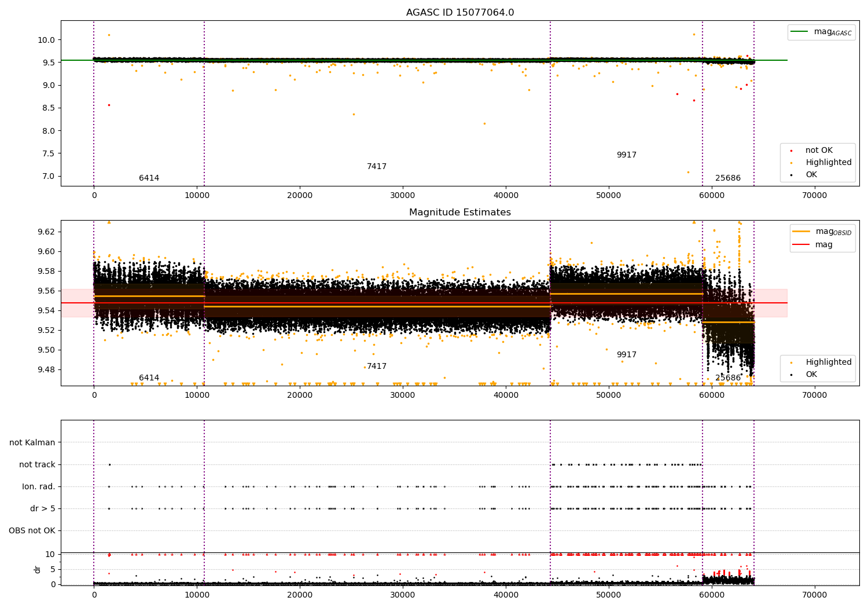
Task: Click OBSID label '25686' in Magnitude Estimates plot
Action: pos(728,378)
